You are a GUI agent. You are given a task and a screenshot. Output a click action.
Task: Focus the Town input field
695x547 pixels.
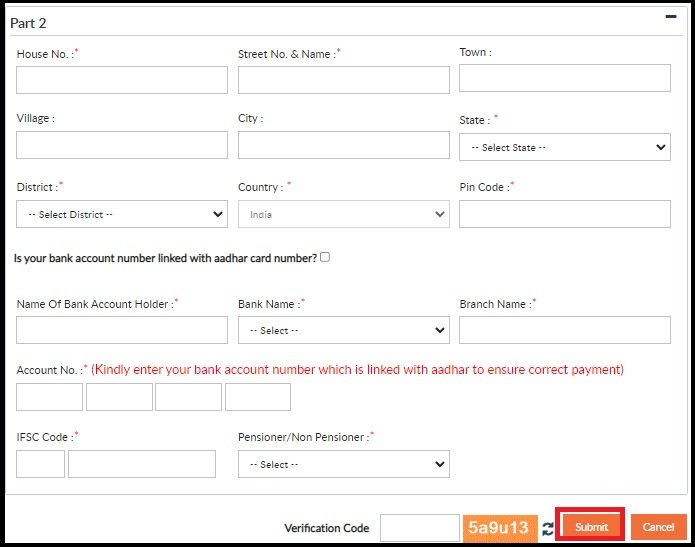click(x=565, y=78)
